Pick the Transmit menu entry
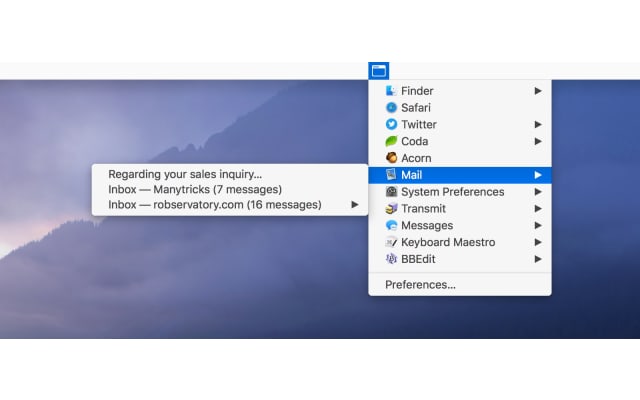This screenshot has height=400, width=640. point(460,209)
